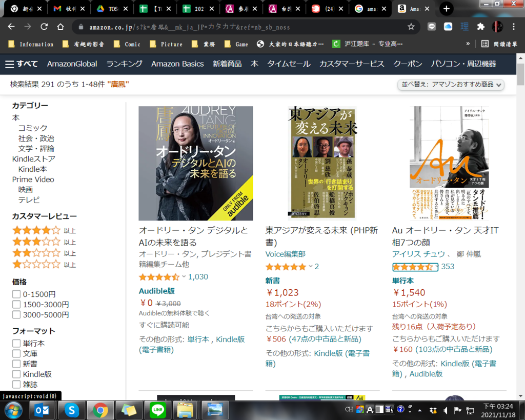
Task: Expand star rating popover beside 353 reviews
Action: pyautogui.click(x=415, y=267)
